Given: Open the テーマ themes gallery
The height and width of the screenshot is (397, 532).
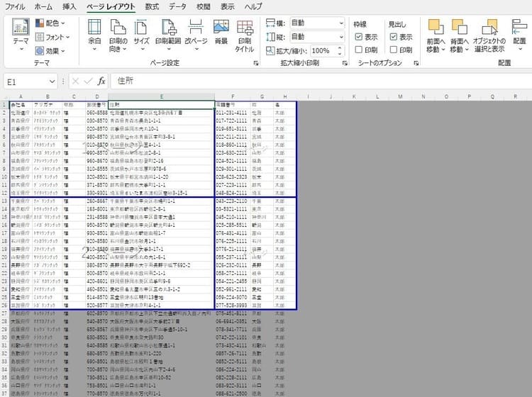Looking at the screenshot, I should coord(21,34).
